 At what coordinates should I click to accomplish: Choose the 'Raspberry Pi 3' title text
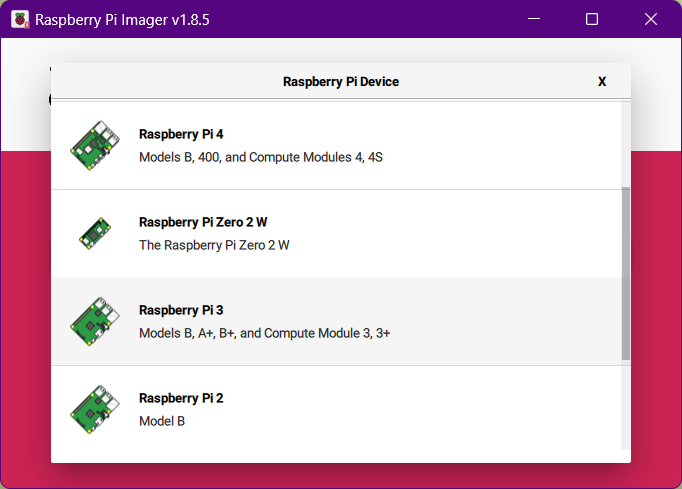(x=181, y=310)
